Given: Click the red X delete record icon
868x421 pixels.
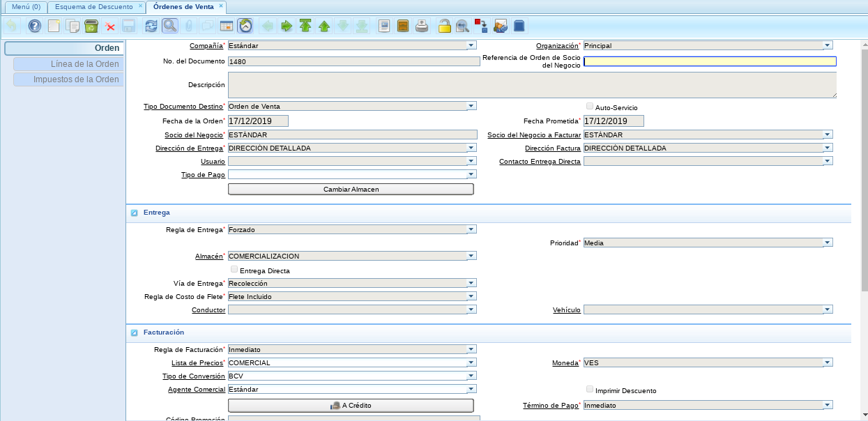Looking at the screenshot, I should point(109,26).
